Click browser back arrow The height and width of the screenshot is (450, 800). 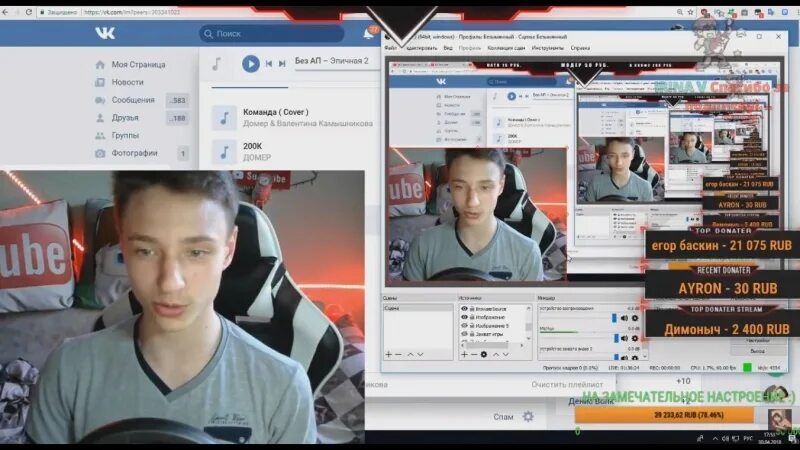[x=5, y=11]
